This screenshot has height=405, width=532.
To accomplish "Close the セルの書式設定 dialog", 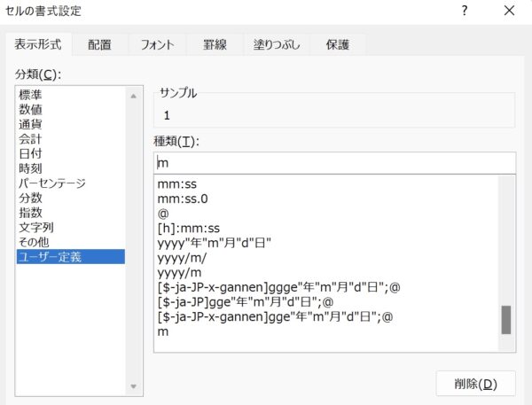I will pyautogui.click(x=509, y=11).
